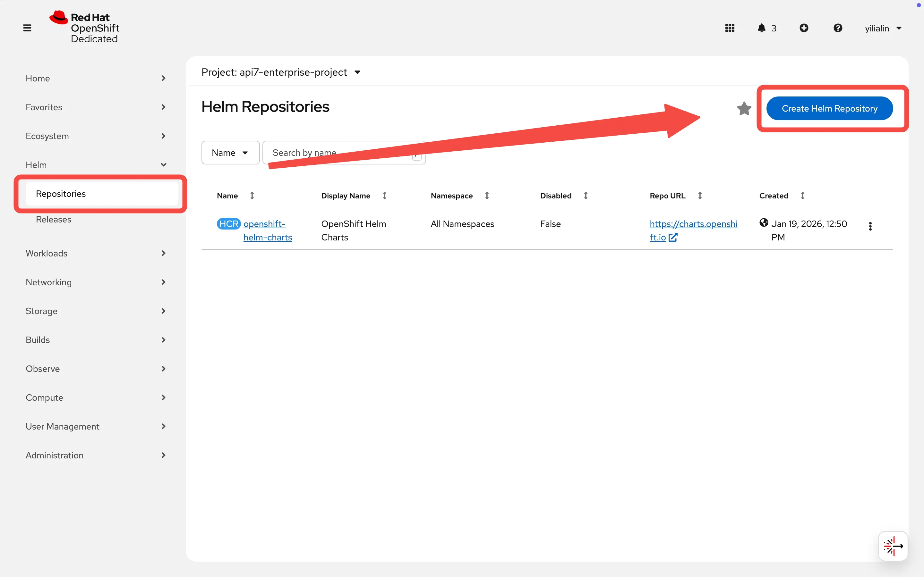Star the Helm Repositories page as favorite
The image size is (924, 577).
(743, 108)
